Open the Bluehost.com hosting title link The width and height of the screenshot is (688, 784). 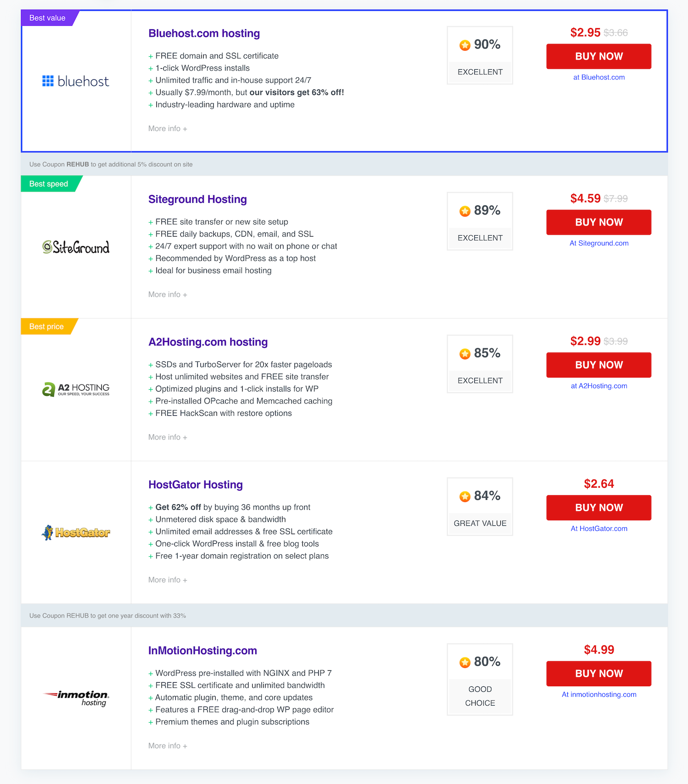click(x=204, y=33)
